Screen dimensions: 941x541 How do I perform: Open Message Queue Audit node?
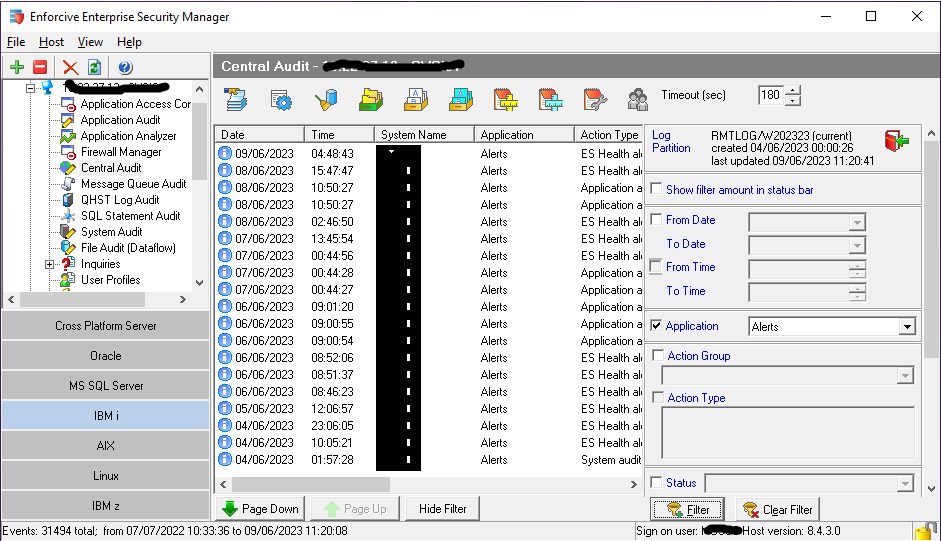pyautogui.click(x=134, y=184)
